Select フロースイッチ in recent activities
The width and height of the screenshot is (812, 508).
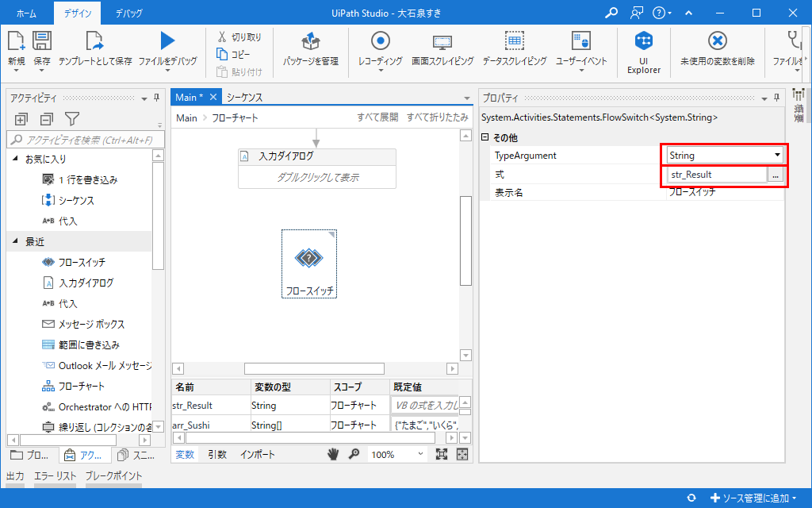74,262
